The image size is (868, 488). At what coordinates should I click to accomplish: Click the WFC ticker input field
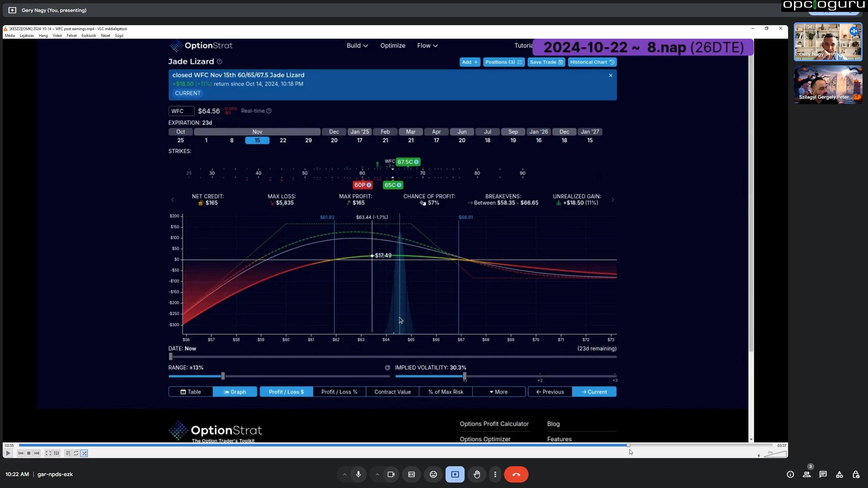coord(181,111)
